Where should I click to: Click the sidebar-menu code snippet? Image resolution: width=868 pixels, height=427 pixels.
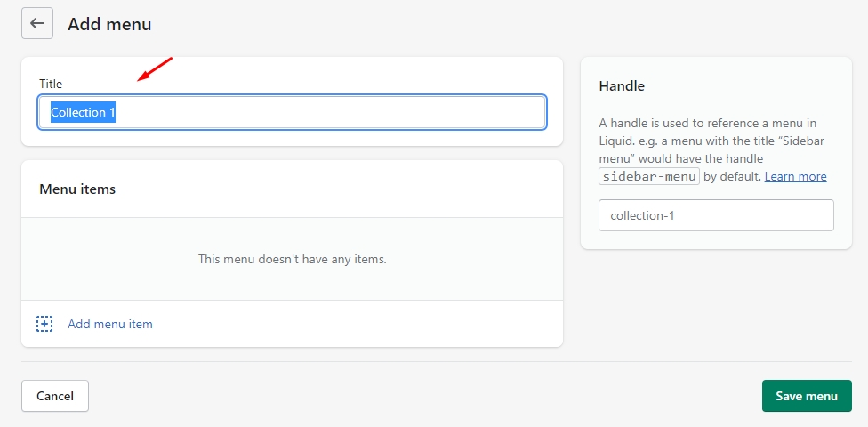[x=649, y=176]
